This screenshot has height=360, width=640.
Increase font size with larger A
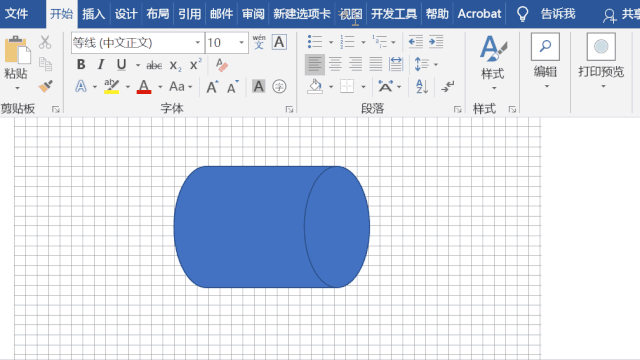pyautogui.click(x=212, y=87)
